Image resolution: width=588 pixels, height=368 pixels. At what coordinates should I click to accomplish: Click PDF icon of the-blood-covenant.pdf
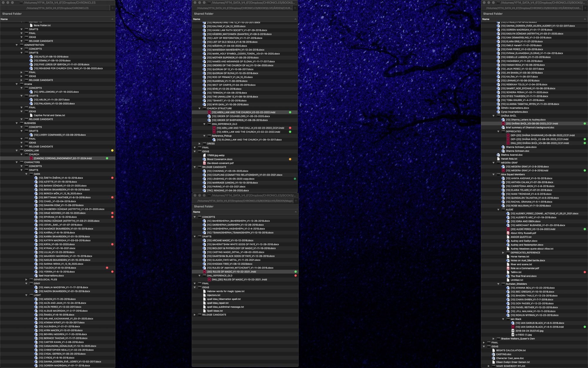[204, 163]
